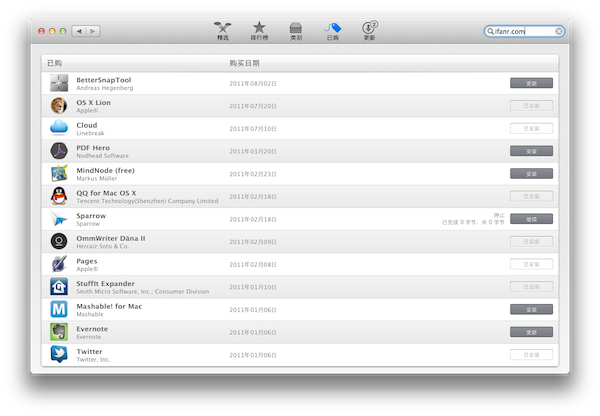Image resolution: width=600 pixels, height=416 pixels.
Task: Install MindNode (free) with its button
Action: tap(531, 174)
